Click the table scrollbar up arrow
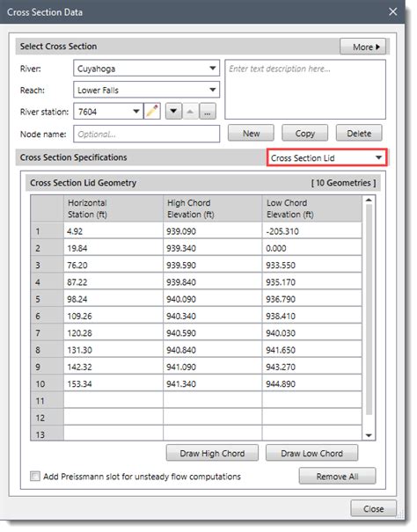Viewport: 417px width, 532px height. (x=369, y=200)
